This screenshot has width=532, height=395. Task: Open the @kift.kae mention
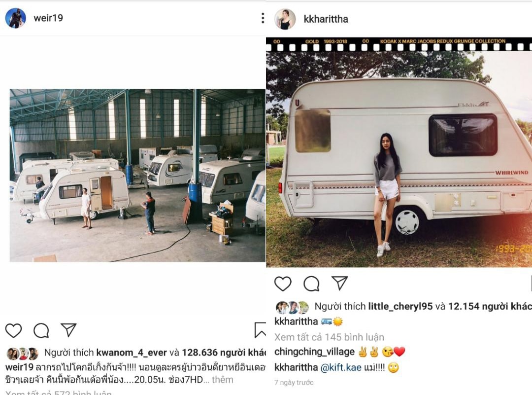[341, 367]
